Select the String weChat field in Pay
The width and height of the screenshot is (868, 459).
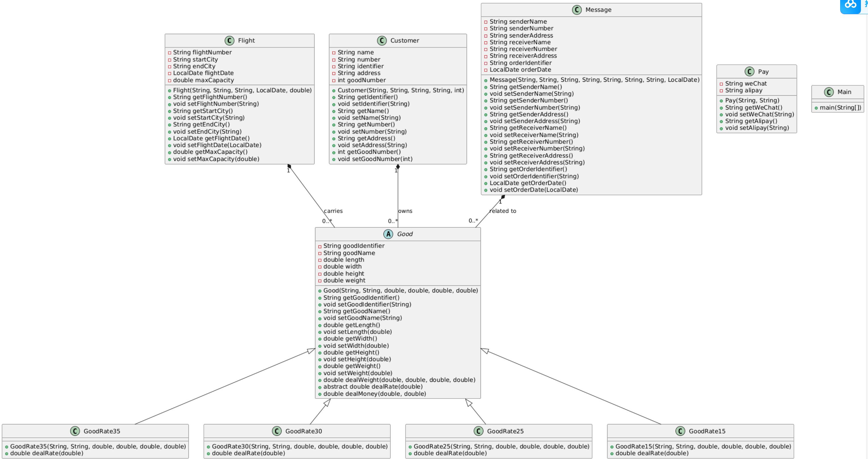pyautogui.click(x=746, y=83)
